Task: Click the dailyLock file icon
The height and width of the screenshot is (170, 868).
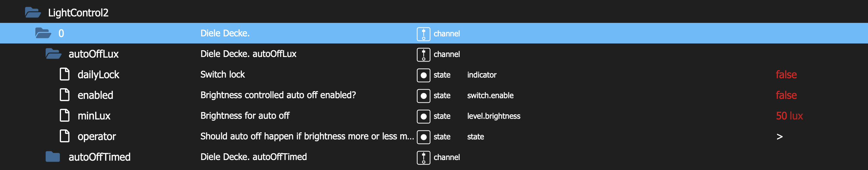Action: pyautogui.click(x=65, y=74)
